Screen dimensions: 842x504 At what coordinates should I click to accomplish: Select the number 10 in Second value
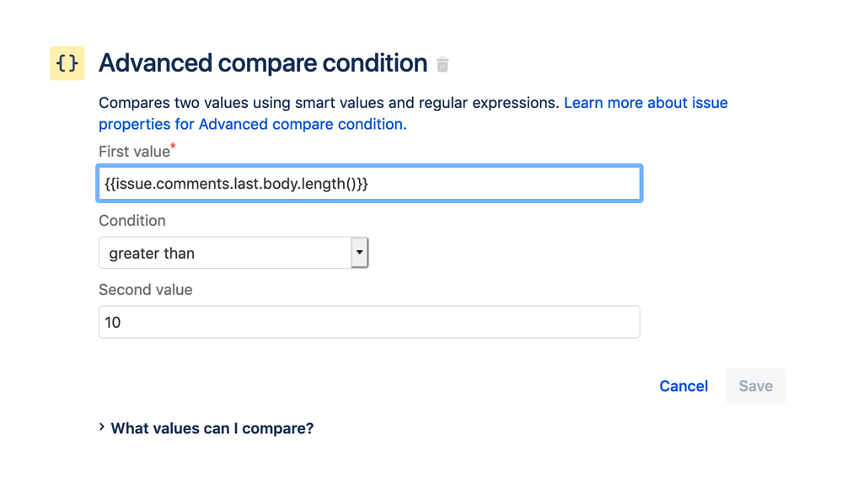tap(113, 322)
